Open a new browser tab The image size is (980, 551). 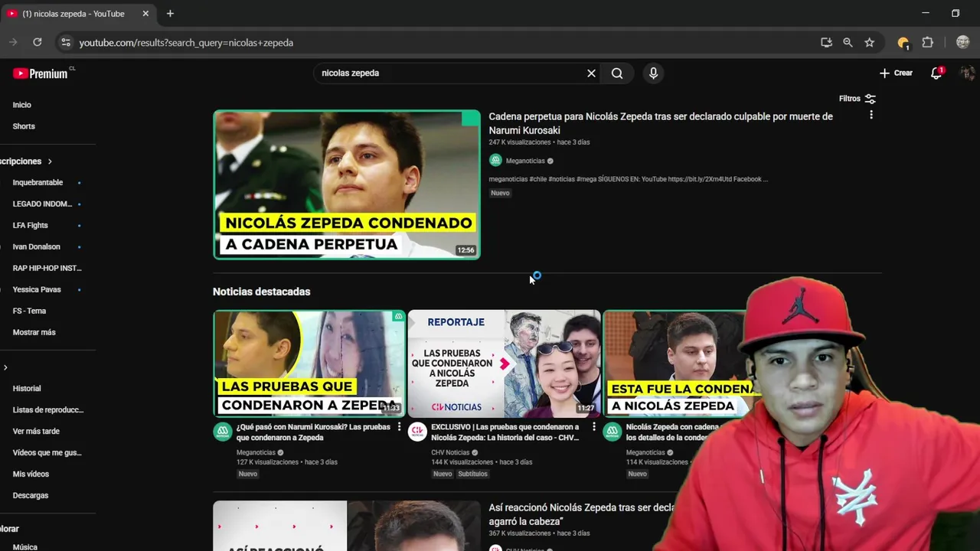click(x=170, y=14)
